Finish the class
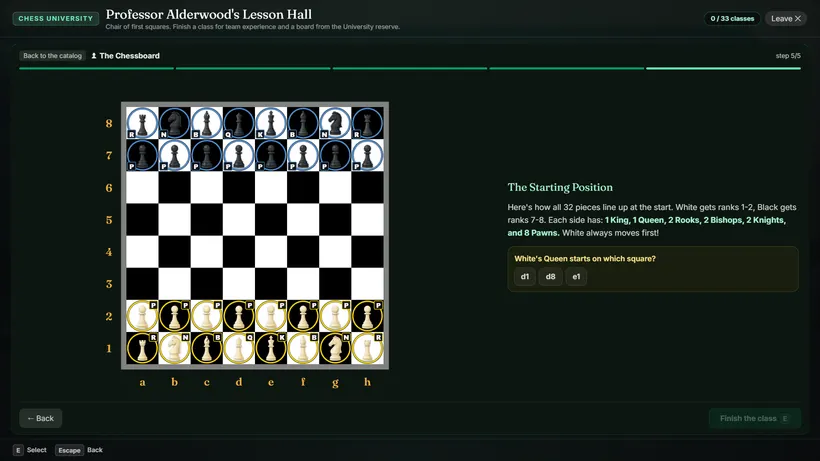The height and width of the screenshot is (461, 820). pos(755,418)
